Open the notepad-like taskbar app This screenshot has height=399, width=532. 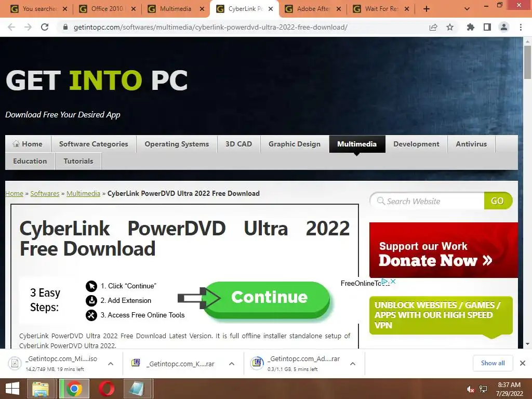tap(137, 389)
